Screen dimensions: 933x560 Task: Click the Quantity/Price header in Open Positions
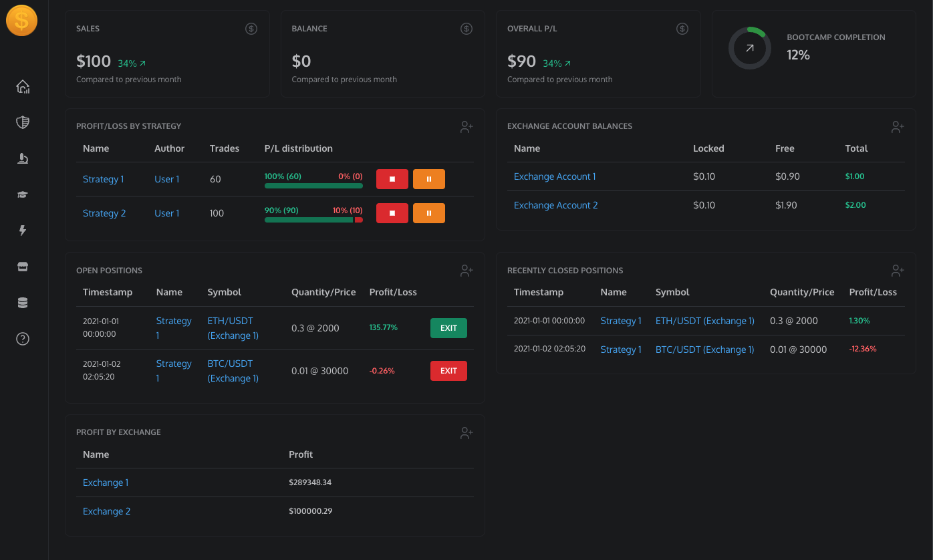323,292
